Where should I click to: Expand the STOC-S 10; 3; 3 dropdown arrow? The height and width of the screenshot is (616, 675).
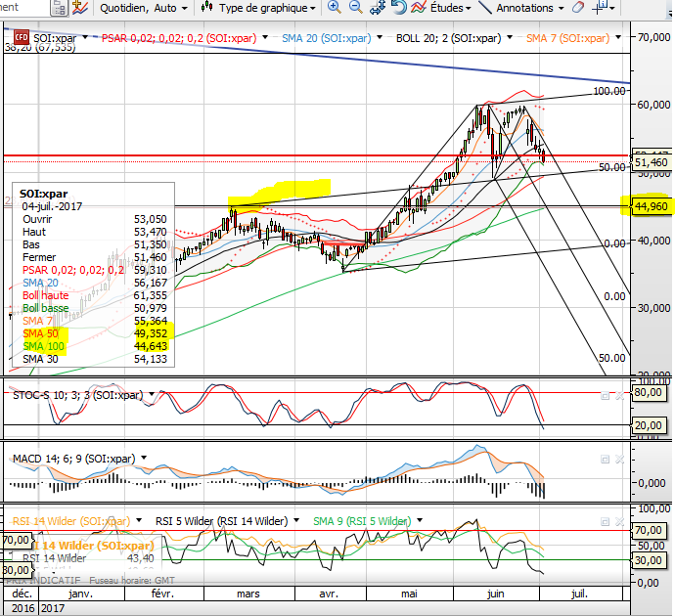click(152, 394)
